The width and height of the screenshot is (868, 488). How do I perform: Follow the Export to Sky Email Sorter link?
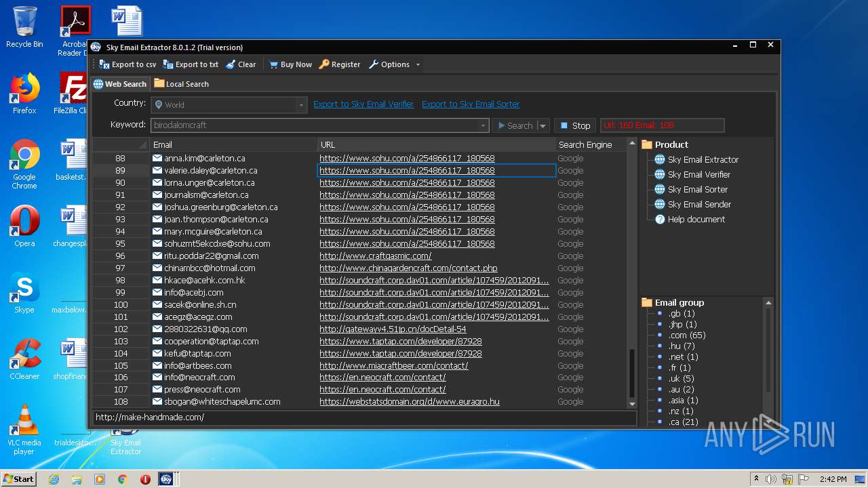[471, 104]
